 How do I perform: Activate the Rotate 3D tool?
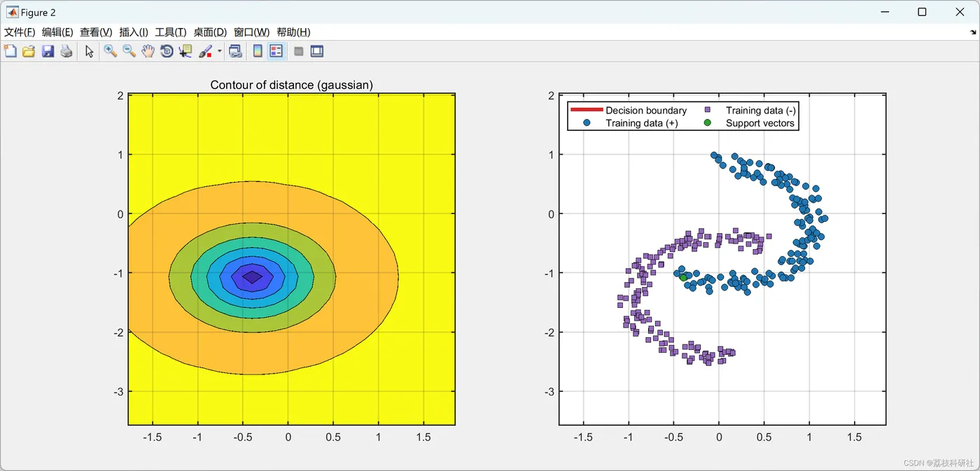167,51
